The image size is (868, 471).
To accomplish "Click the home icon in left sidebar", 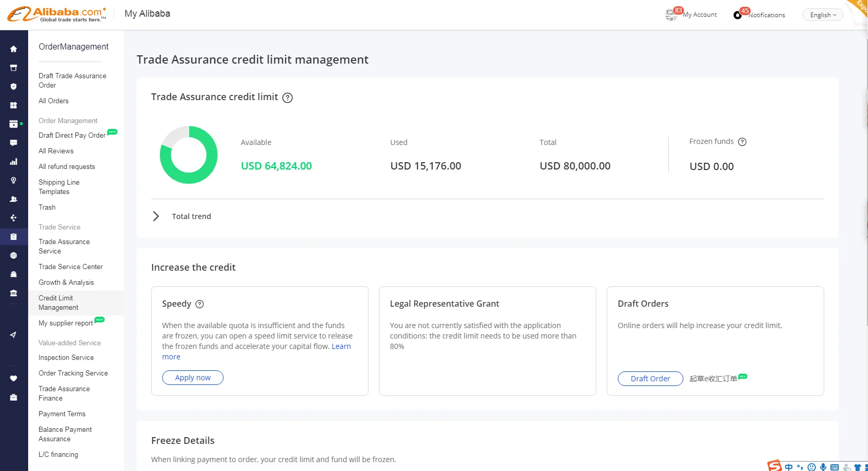I will tap(14, 49).
